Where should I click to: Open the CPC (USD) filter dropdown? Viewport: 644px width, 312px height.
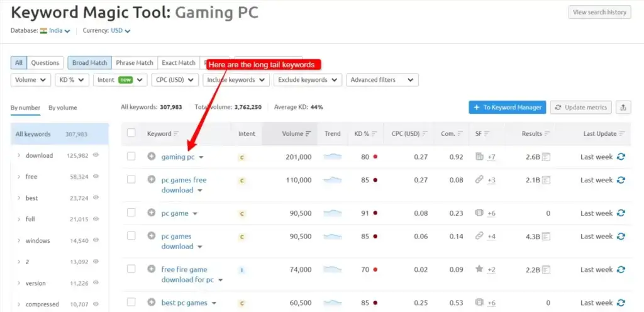coord(175,80)
